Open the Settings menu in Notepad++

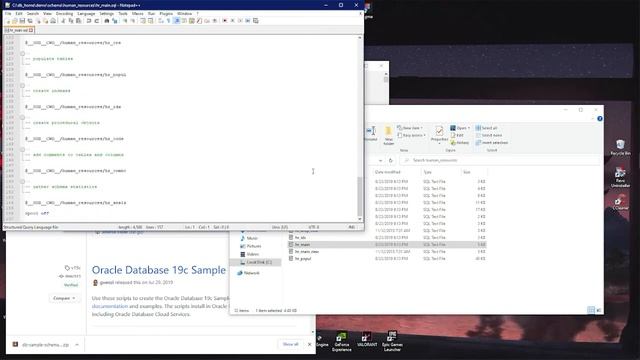[107, 13]
